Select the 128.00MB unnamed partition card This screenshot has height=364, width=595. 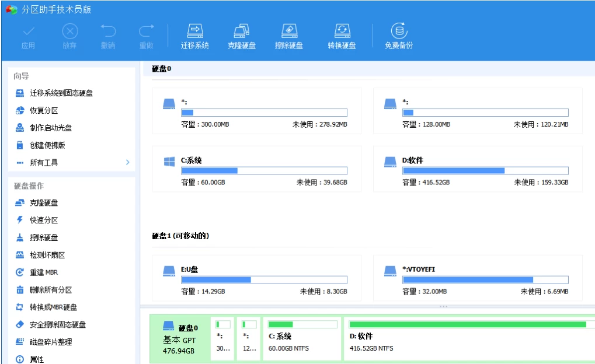pyautogui.click(x=478, y=111)
